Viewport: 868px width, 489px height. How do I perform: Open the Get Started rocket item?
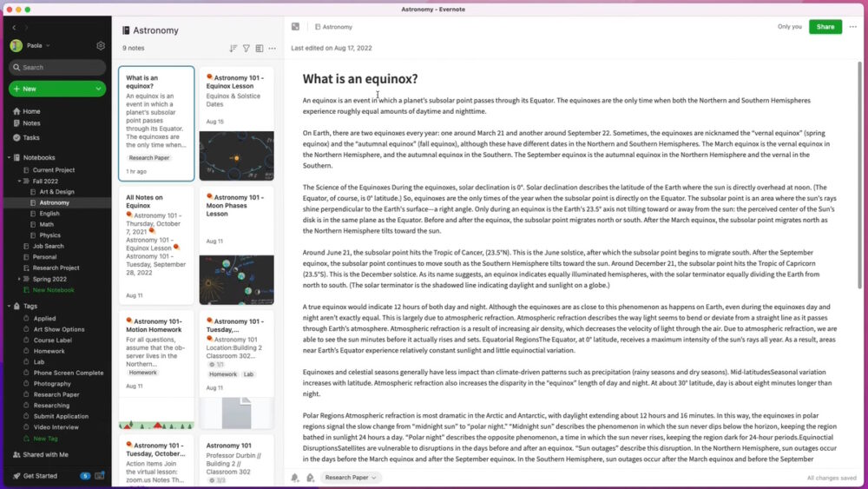click(35, 476)
